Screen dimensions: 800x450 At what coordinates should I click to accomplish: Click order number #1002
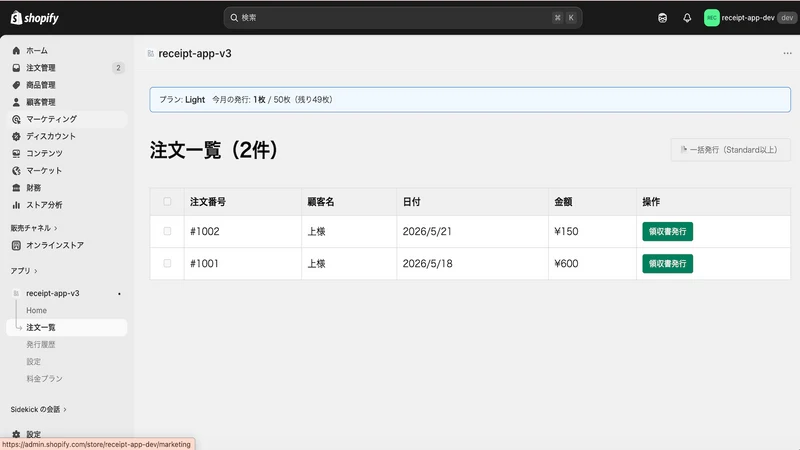pos(205,232)
